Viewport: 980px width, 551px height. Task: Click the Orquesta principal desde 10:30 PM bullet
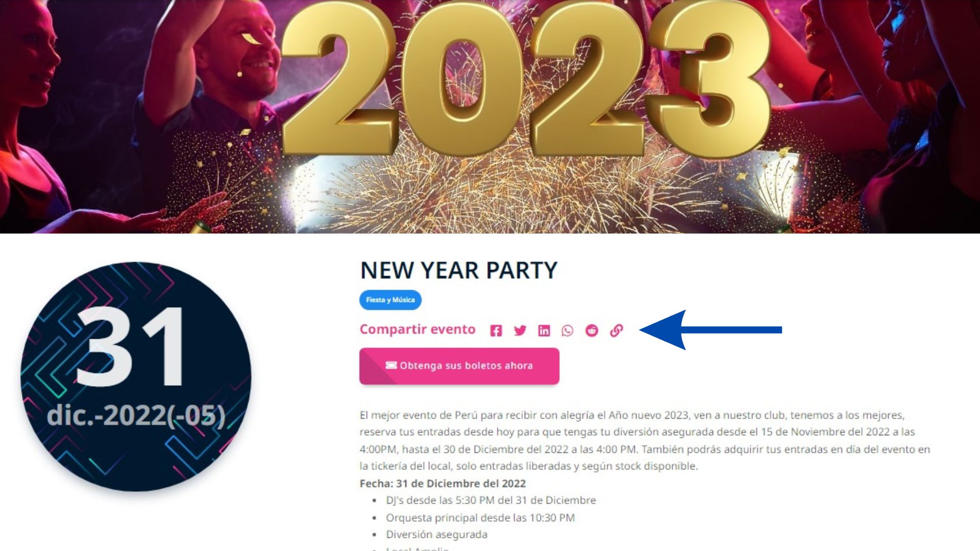[480, 518]
